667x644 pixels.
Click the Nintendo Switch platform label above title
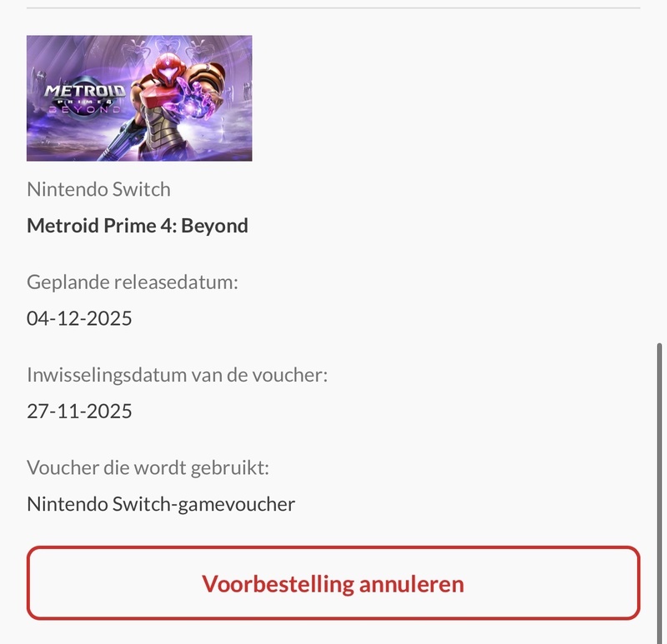click(98, 189)
